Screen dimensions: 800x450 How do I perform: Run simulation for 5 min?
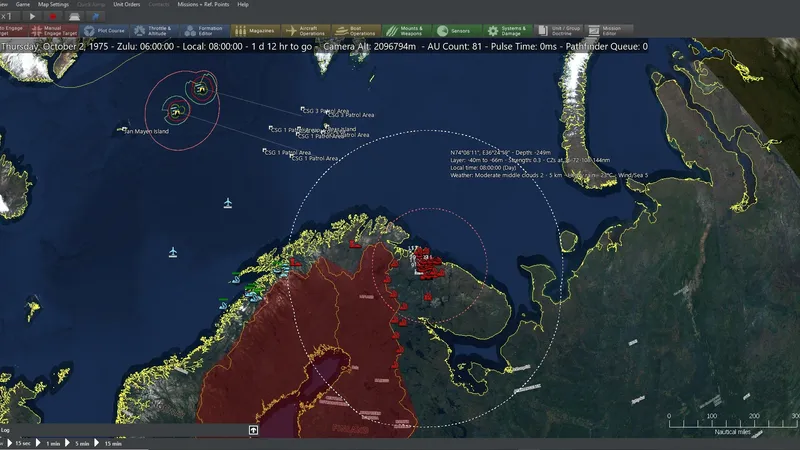(x=79, y=443)
